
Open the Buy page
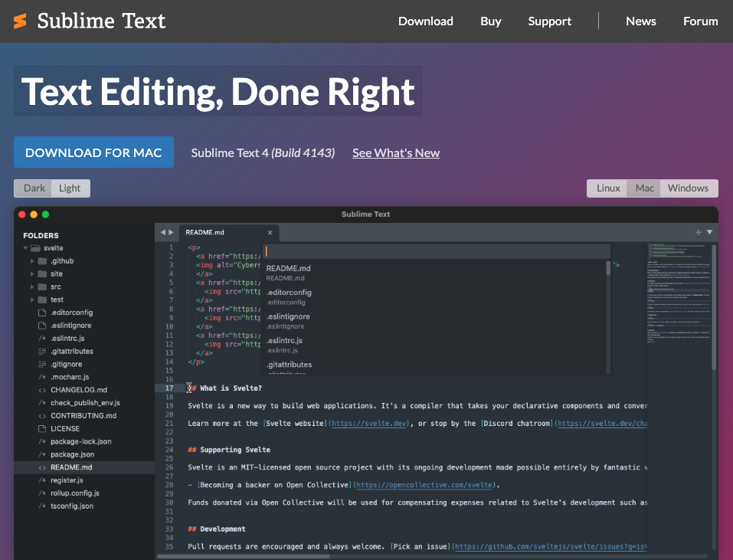tap(491, 21)
